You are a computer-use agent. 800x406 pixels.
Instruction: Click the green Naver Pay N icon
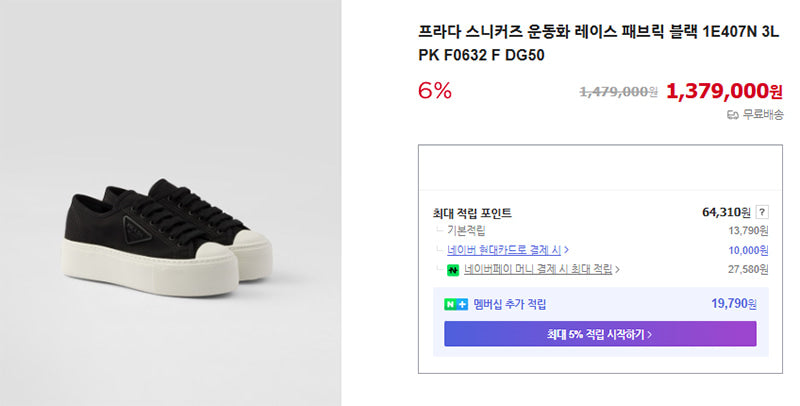click(x=453, y=270)
